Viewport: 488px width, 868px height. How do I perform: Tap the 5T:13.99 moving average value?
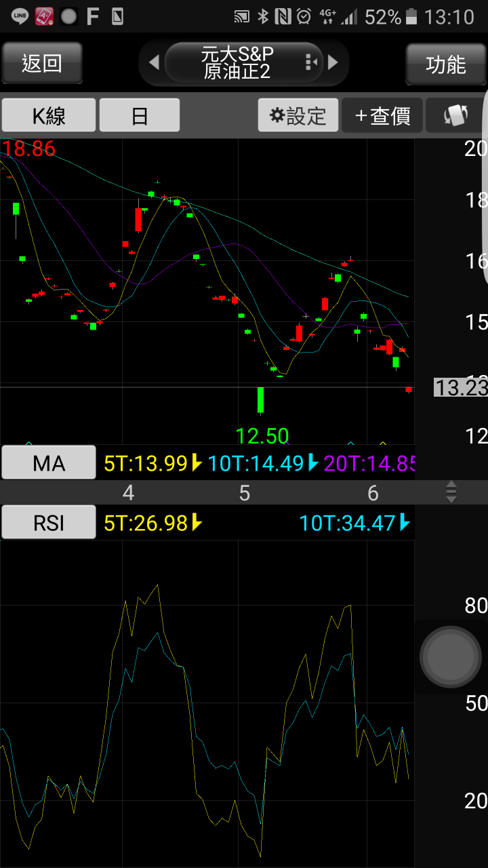tap(152, 464)
